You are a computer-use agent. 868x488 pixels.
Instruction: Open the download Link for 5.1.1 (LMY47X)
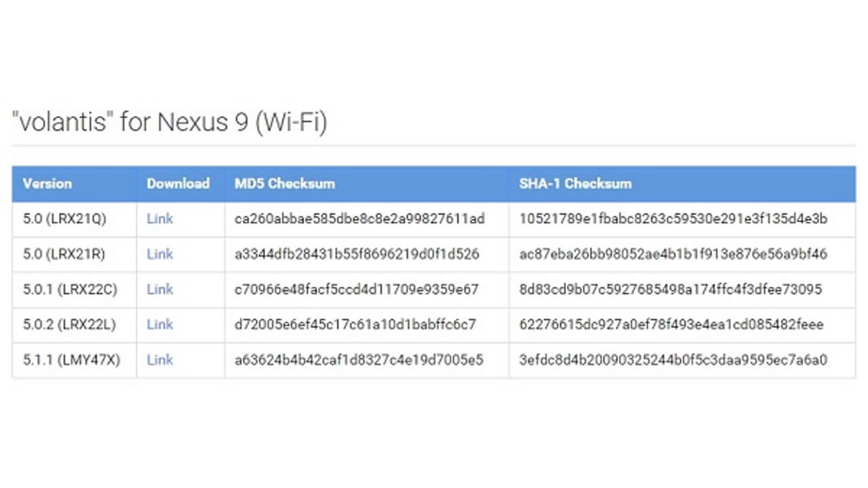(160, 360)
